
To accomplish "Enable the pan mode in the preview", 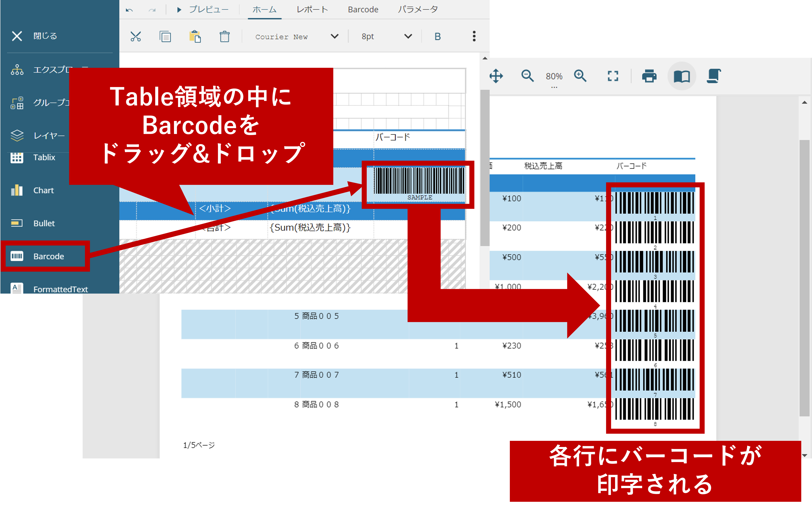I will tap(496, 76).
